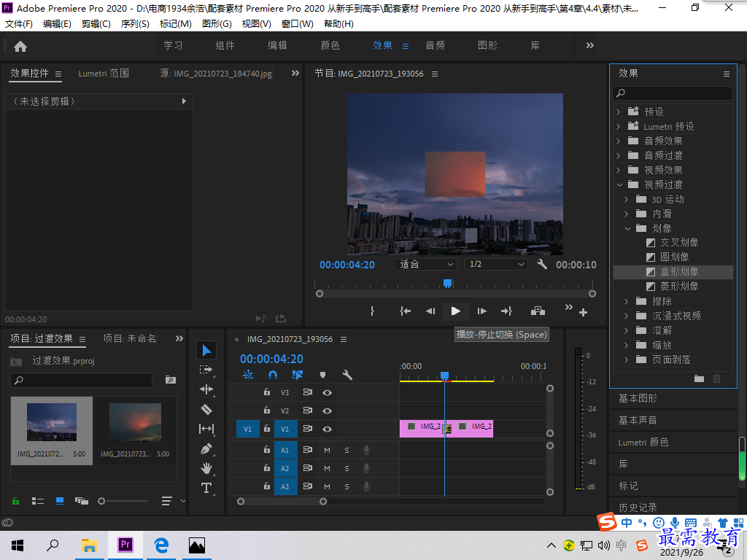
Task: Select the Pen tool
Action: [206, 448]
